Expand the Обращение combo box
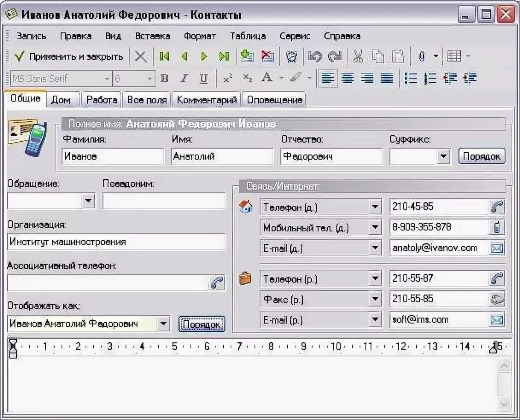This screenshot has height=420, width=520. [x=88, y=201]
